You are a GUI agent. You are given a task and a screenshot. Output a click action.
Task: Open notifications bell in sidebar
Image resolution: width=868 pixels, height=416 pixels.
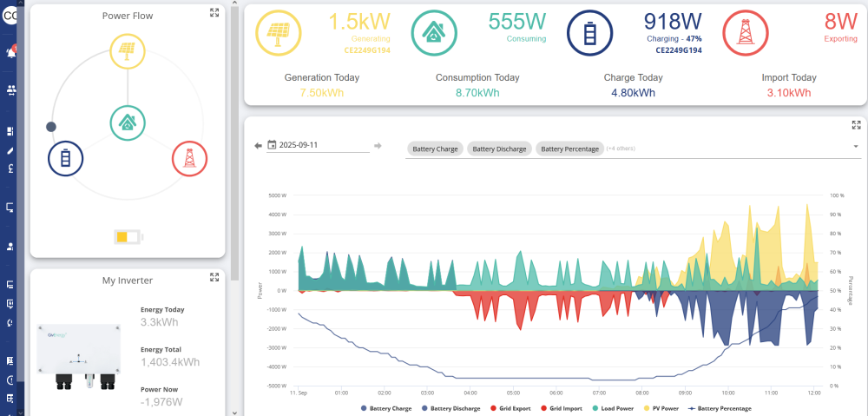(x=10, y=53)
